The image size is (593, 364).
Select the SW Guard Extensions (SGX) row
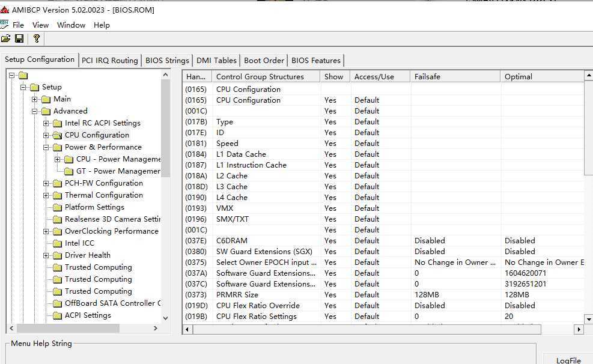[383, 251]
